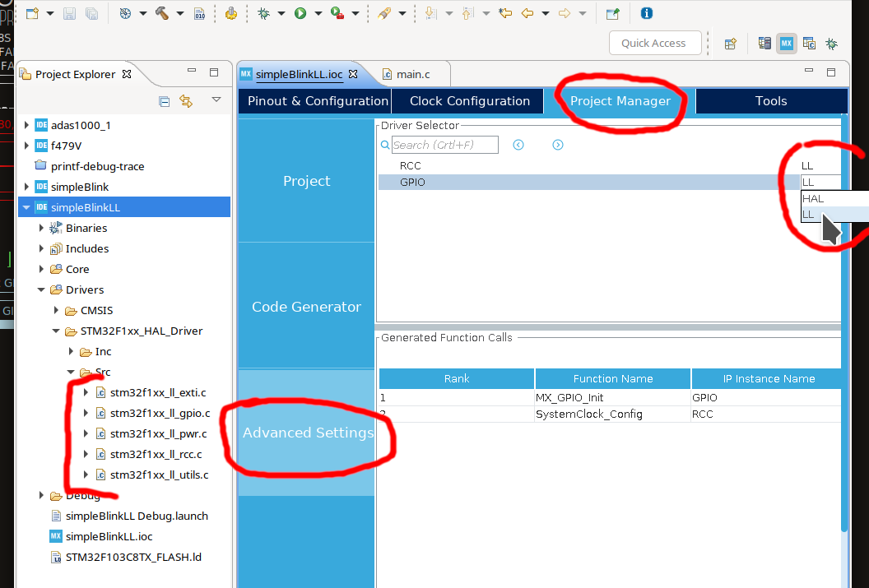Screen dimensions: 869x588
Task: Select stm32f1xx_ll_gpio.c in Project Explorer
Action: [160, 413]
